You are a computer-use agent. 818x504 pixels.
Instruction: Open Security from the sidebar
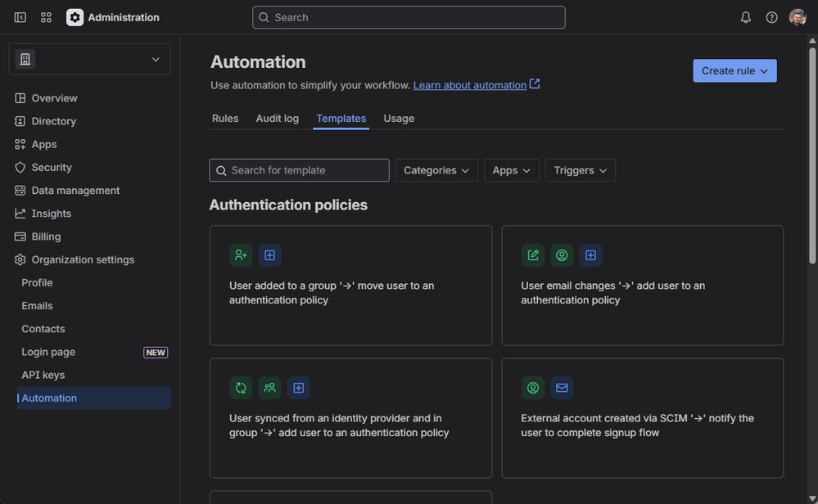(x=52, y=167)
